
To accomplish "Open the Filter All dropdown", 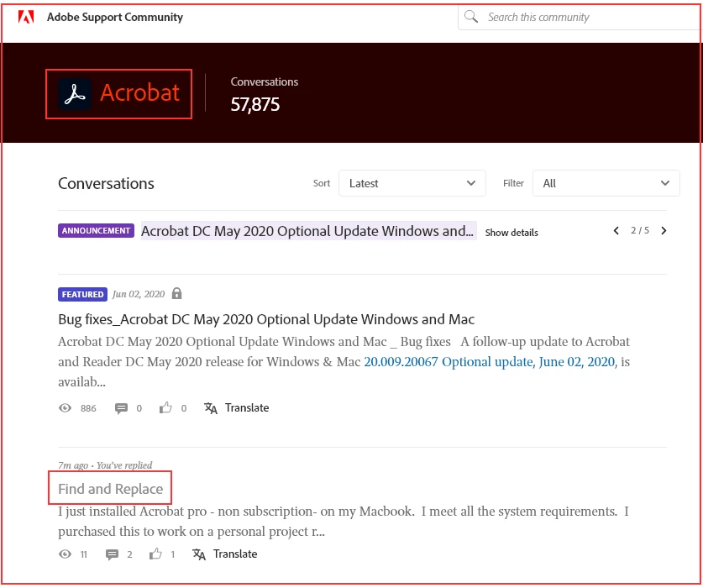I will point(606,183).
